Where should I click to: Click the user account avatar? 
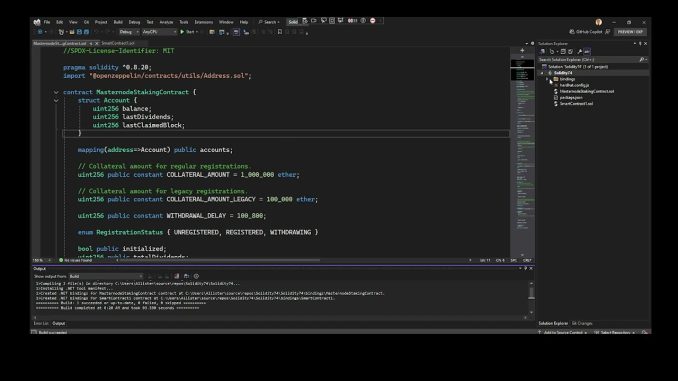(x=598, y=22)
